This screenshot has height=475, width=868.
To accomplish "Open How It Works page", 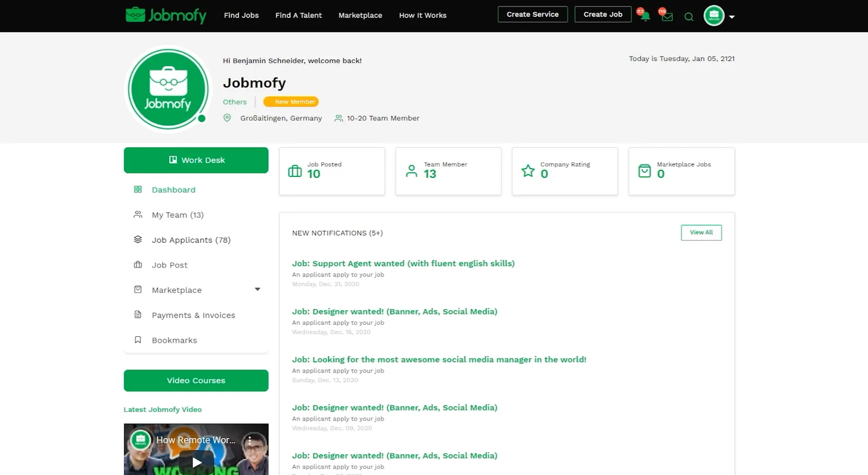I will tap(423, 15).
